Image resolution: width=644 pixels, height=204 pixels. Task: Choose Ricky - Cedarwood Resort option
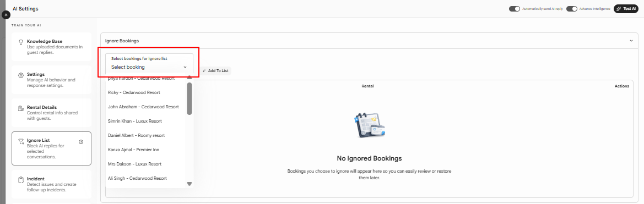click(146, 92)
